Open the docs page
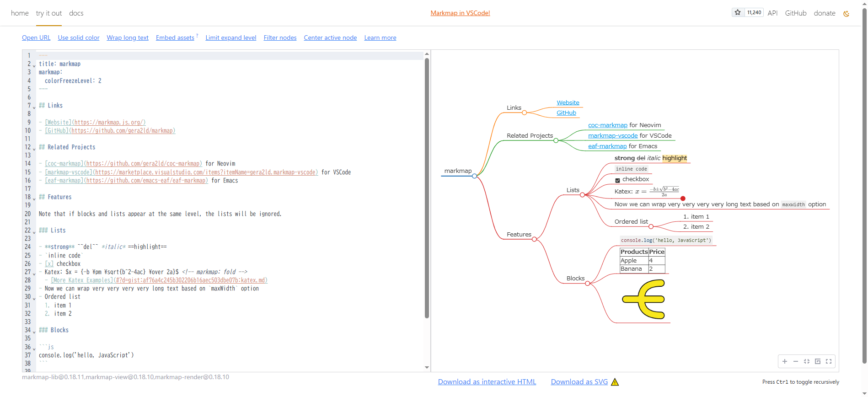This screenshot has width=868, height=397. [76, 13]
